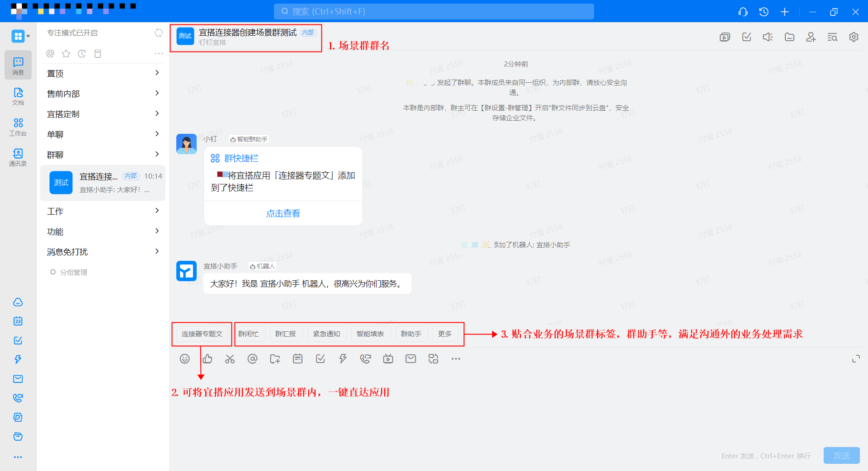The width and height of the screenshot is (868, 471).
Task: Click the plus create icon in title bar
Action: [x=785, y=12]
